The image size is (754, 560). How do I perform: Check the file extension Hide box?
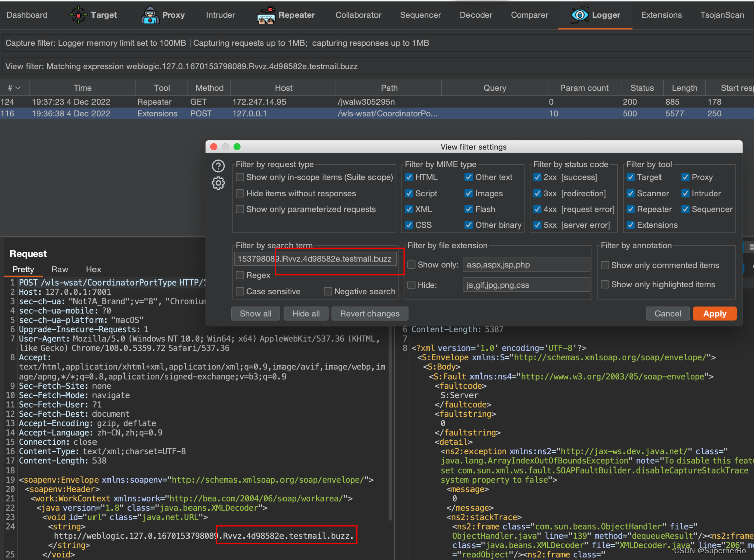coord(411,285)
